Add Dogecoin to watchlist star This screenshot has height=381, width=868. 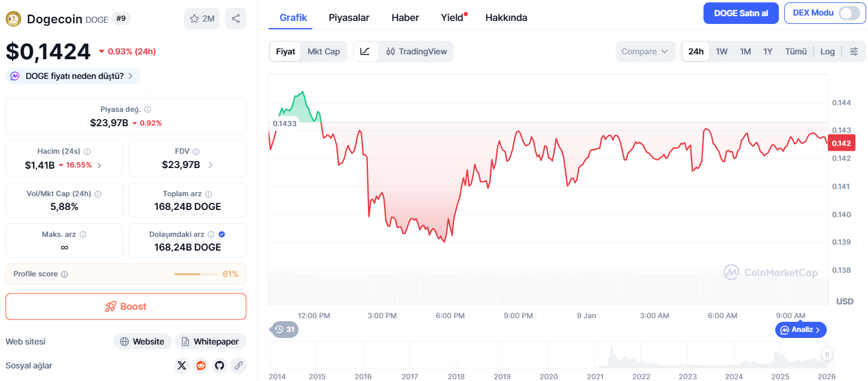pos(202,19)
